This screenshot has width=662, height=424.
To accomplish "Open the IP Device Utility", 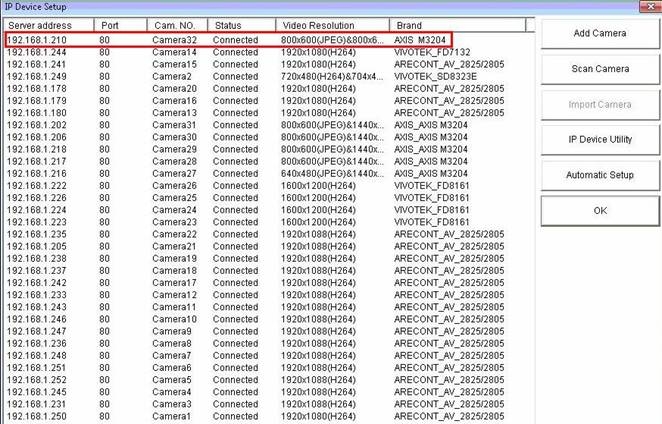I will [x=600, y=139].
